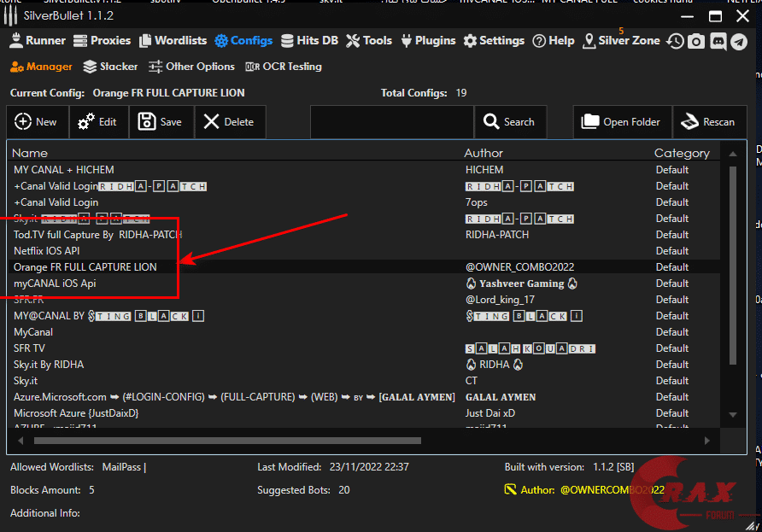Go to the Stacker sub-tab
The width and height of the screenshot is (762, 532).
[111, 67]
